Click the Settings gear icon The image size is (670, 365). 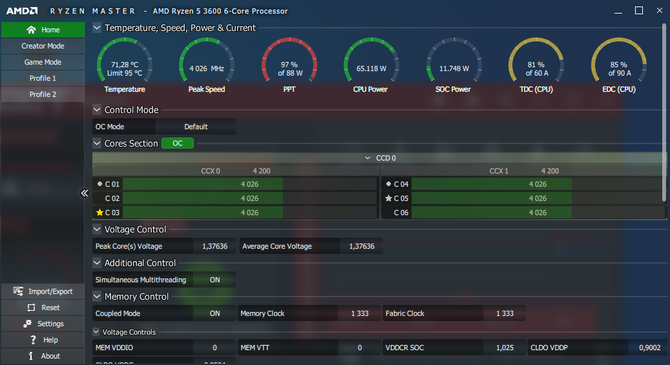tap(27, 324)
